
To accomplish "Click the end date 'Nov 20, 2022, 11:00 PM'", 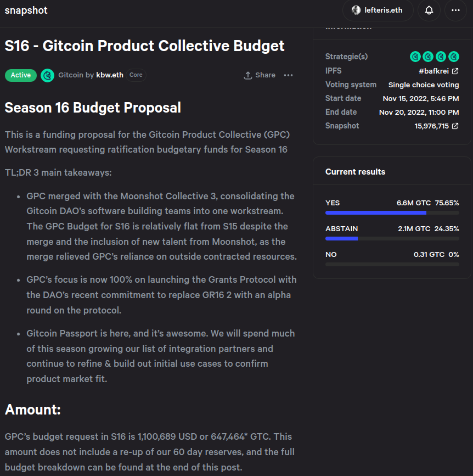I will [x=419, y=113].
